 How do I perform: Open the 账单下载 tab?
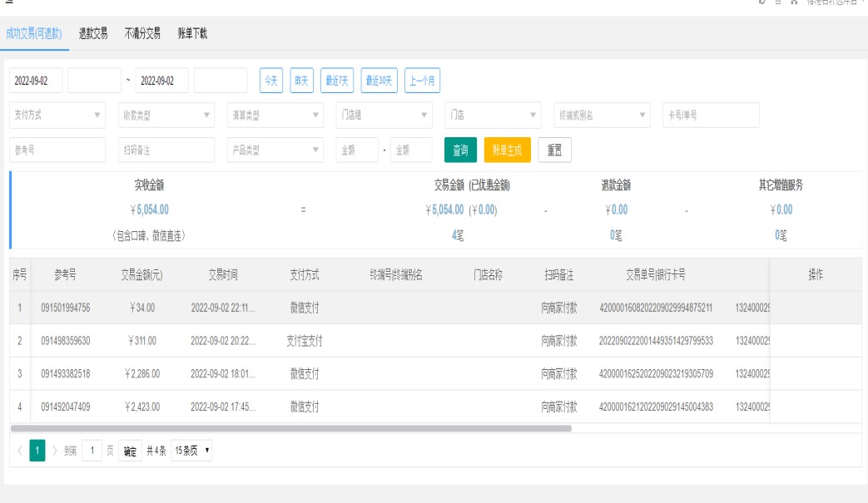(192, 33)
